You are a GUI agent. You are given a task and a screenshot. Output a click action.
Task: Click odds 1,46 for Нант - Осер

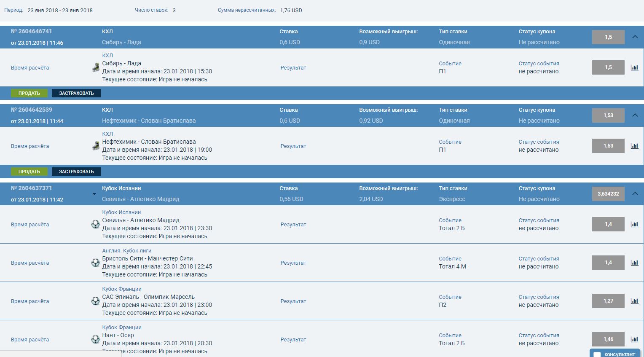[x=608, y=339]
